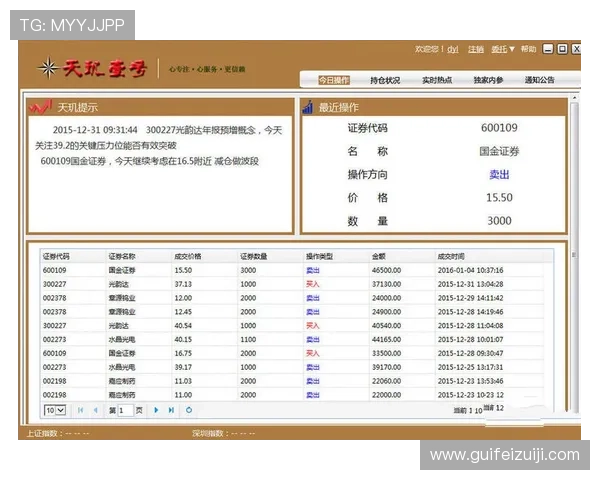Click the 天机壹号 star logo
The width and height of the screenshot is (600, 480).
pyautogui.click(x=48, y=68)
